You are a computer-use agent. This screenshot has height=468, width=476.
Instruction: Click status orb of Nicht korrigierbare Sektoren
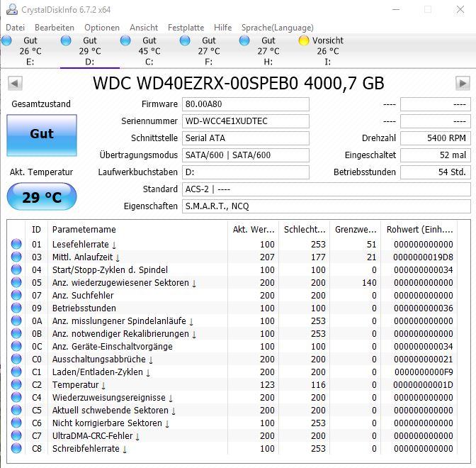point(16,423)
